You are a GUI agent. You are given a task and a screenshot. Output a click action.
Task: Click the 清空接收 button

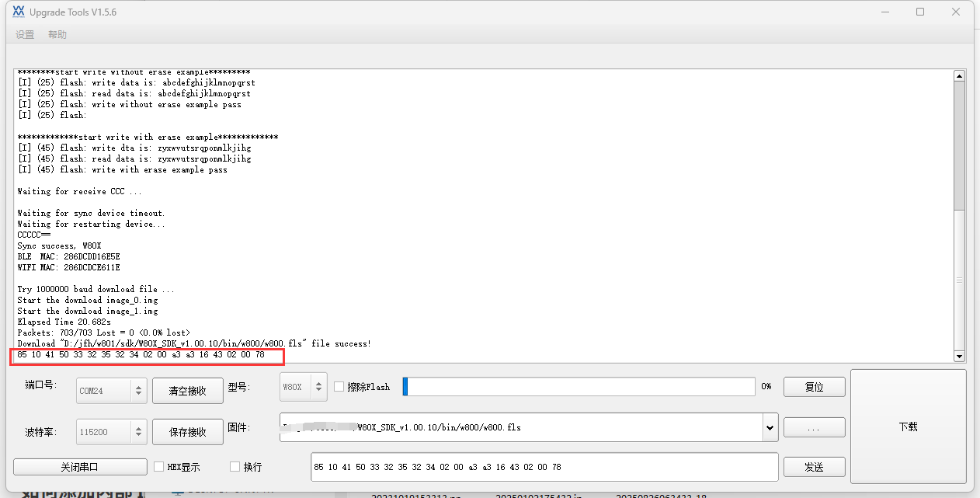[187, 391]
